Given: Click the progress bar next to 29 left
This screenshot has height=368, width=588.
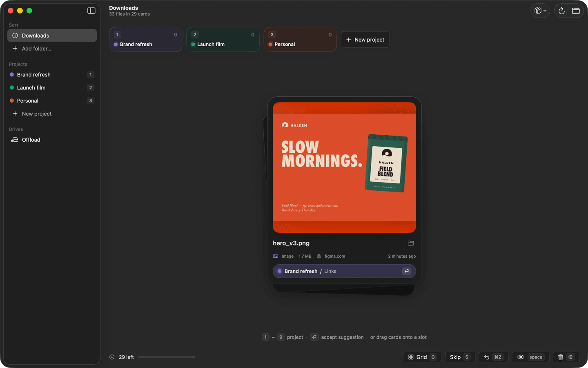Looking at the screenshot, I should [167, 357].
